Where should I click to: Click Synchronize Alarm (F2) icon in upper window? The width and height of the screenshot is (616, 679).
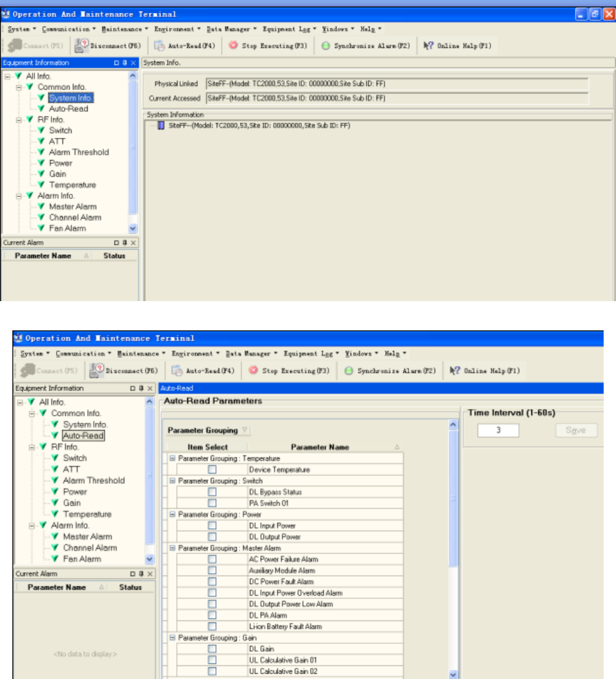click(x=325, y=46)
